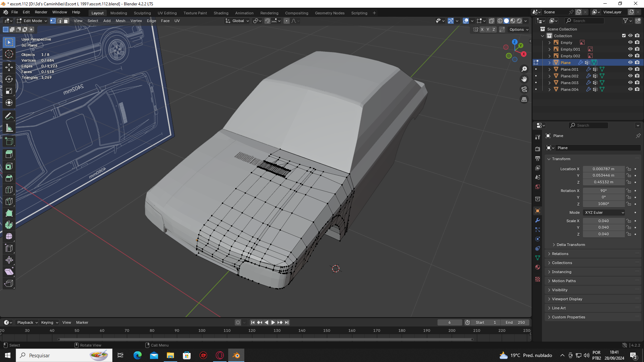The image size is (644, 362).
Task: Choose the Loop Cut tool
Action: click(x=9, y=190)
